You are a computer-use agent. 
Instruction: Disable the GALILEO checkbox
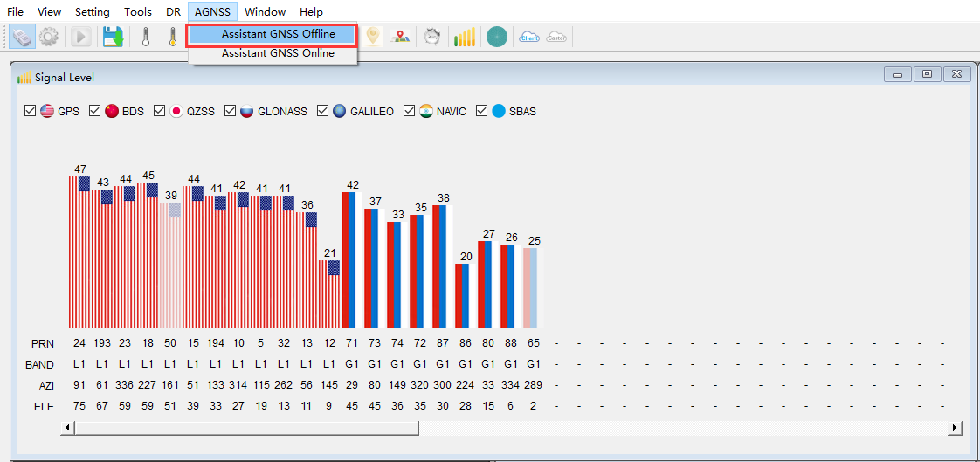323,111
